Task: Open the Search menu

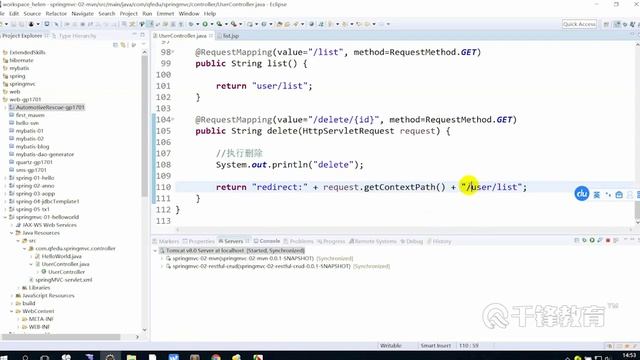Action: click(107, 13)
